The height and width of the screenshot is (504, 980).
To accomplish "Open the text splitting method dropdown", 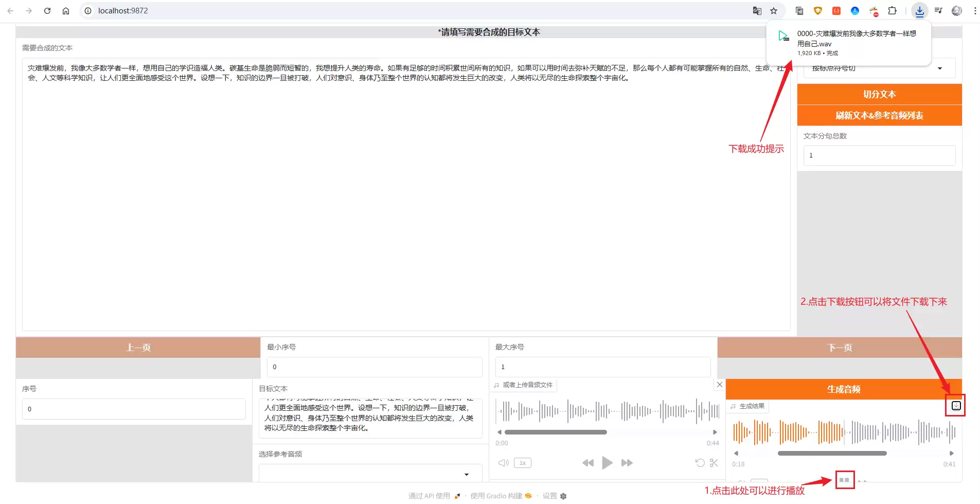I will click(x=879, y=68).
